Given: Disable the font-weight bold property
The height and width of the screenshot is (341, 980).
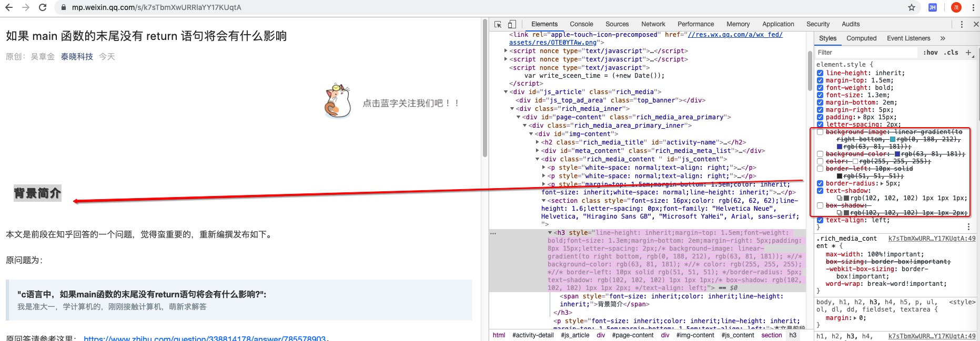Looking at the screenshot, I should [820, 88].
